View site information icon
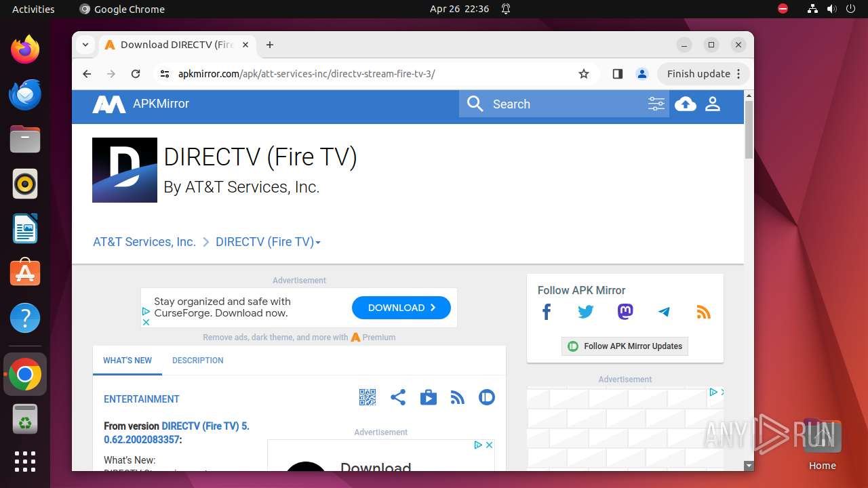This screenshot has height=488, width=868. tap(163, 74)
